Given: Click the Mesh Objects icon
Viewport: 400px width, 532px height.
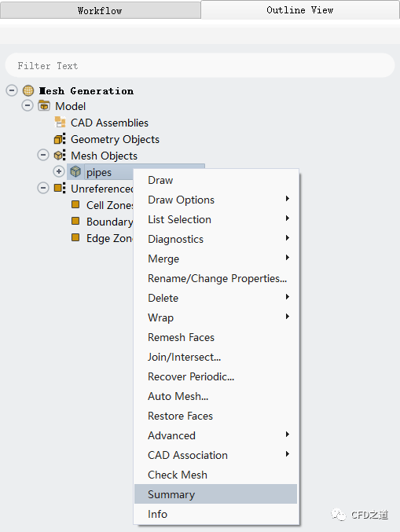Looking at the screenshot, I should click(x=60, y=156).
